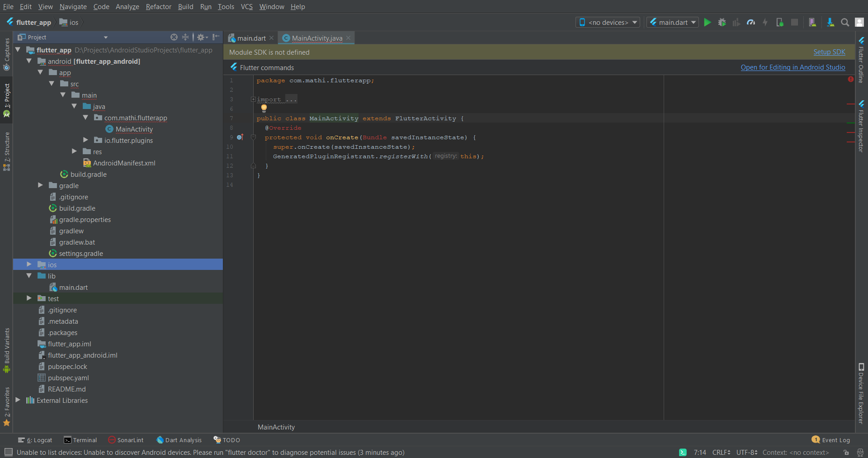Expand the ios folder

[x=29, y=264]
